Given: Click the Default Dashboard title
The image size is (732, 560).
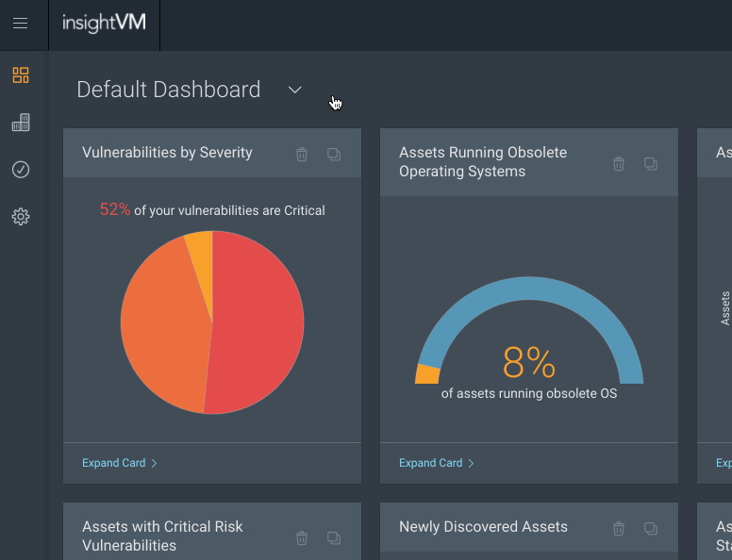Looking at the screenshot, I should click(x=169, y=90).
